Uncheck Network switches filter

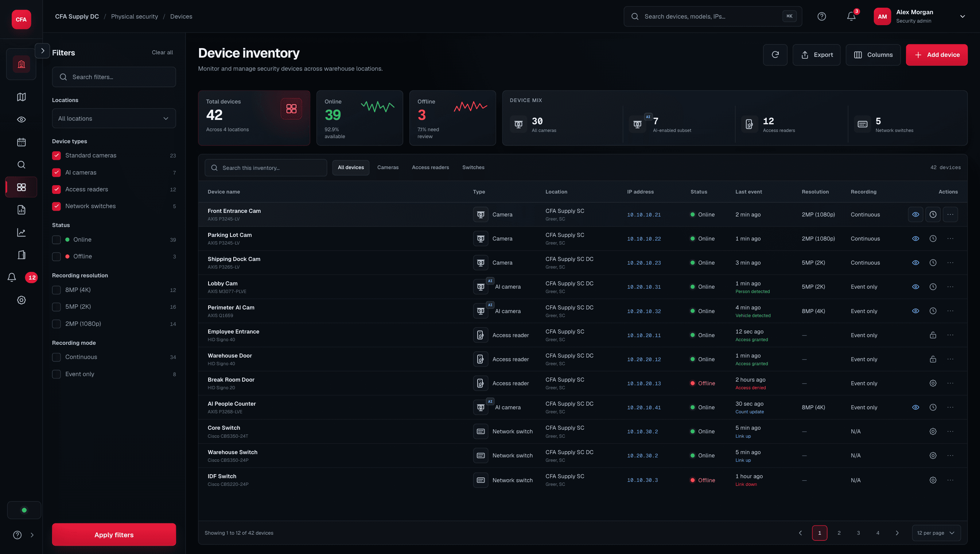(x=56, y=206)
